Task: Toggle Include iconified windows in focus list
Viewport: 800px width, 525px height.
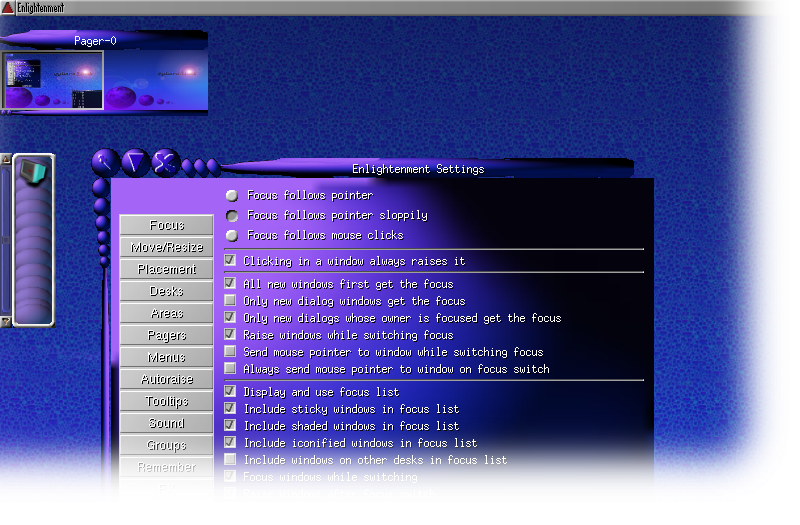Action: point(230,442)
